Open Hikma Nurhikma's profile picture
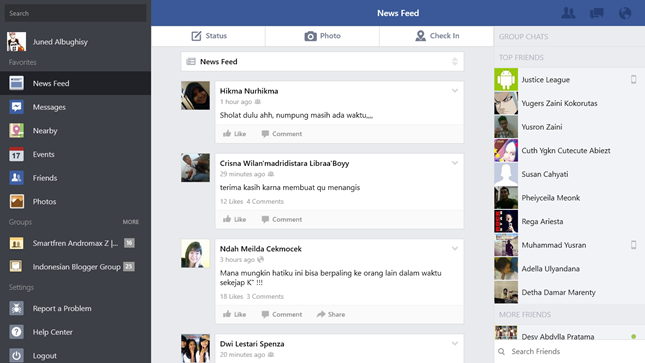The height and width of the screenshot is (363, 645). (195, 95)
